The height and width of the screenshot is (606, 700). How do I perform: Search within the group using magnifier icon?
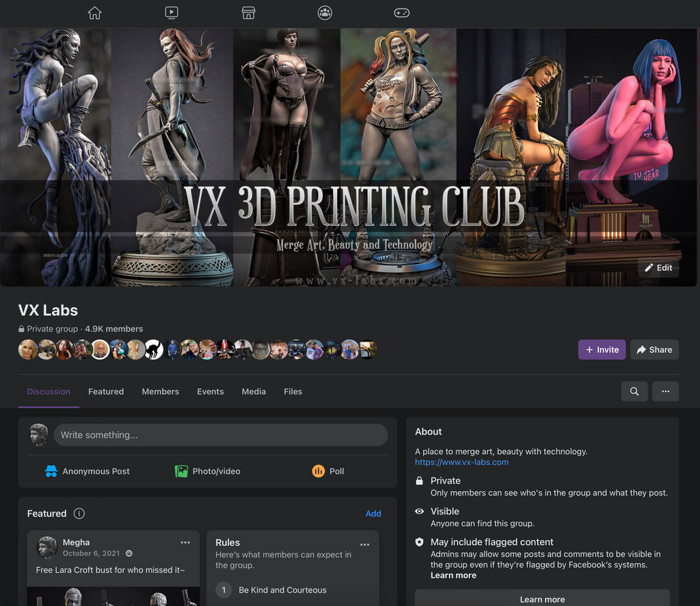634,391
